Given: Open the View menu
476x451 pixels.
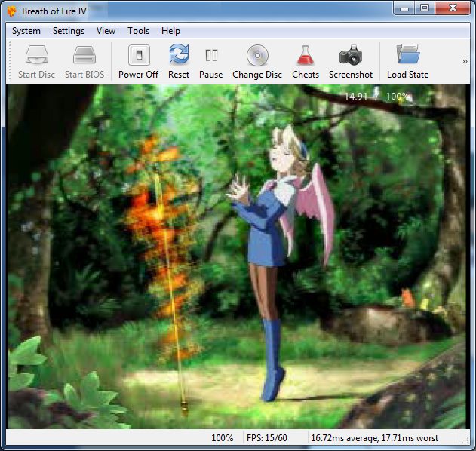Looking at the screenshot, I should [x=106, y=31].
